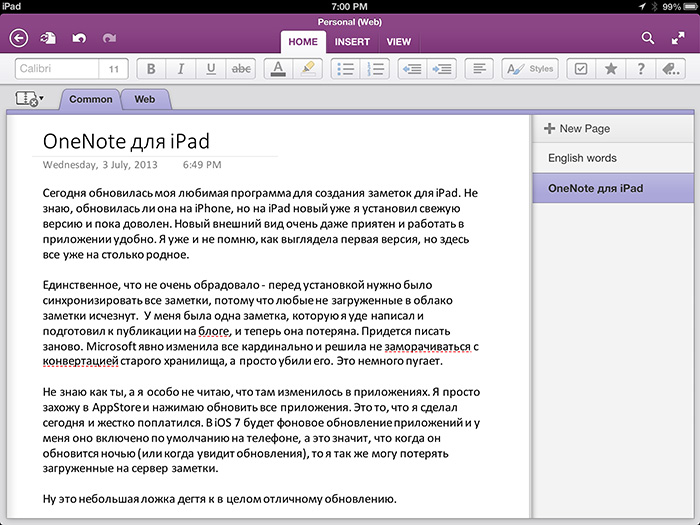Image resolution: width=700 pixels, height=525 pixels.
Task: Tap the page time 6:49 PM
Action: (x=202, y=165)
